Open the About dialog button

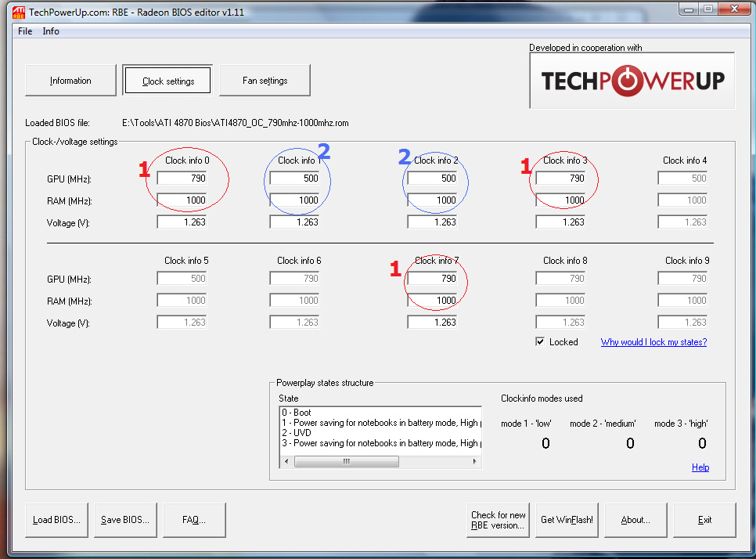(635, 520)
